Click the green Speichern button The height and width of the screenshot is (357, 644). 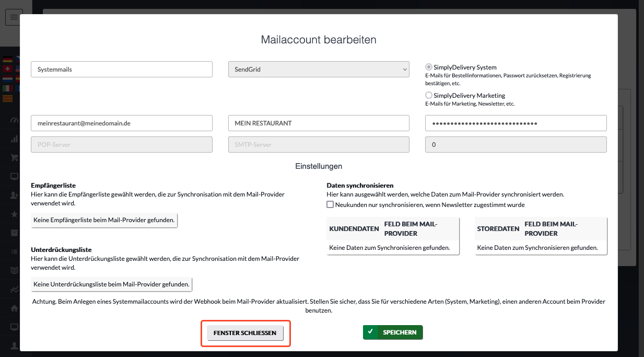pyautogui.click(x=393, y=332)
